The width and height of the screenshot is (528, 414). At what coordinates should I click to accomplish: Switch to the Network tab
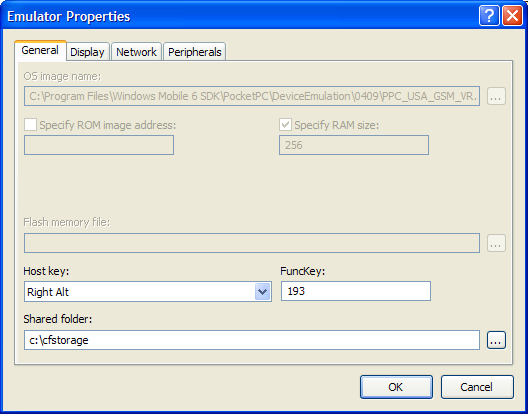click(136, 52)
